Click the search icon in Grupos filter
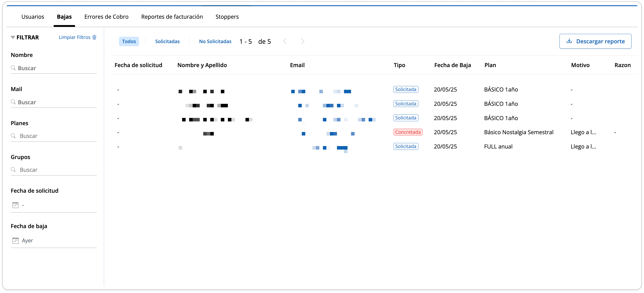Image resolution: width=644 pixels, height=293 pixels. tap(13, 170)
